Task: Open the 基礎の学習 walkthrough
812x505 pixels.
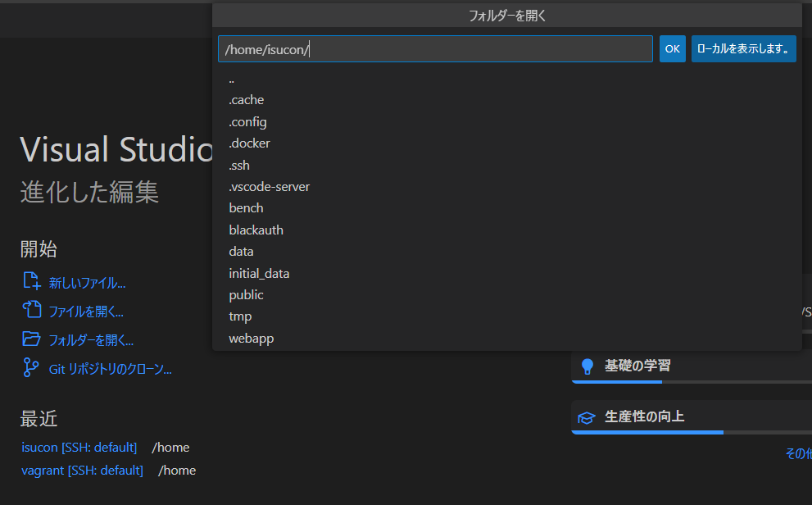Action: [692, 366]
